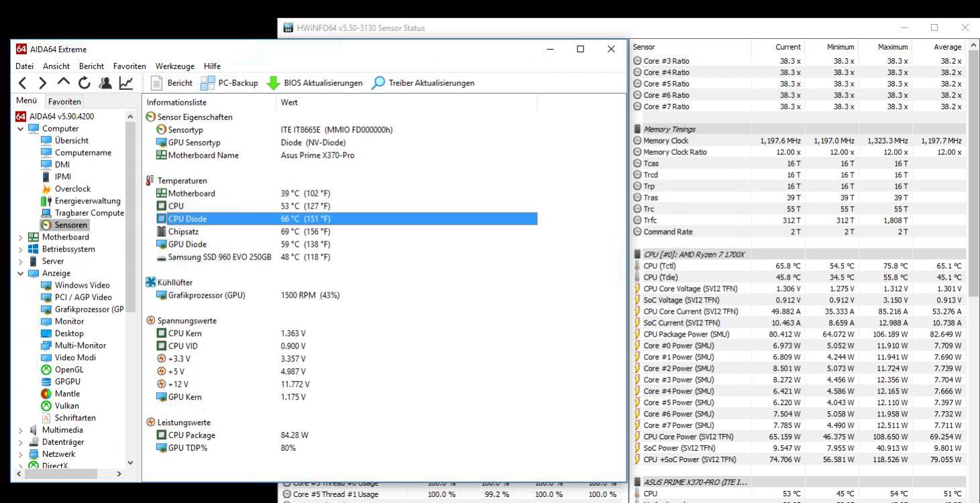The width and height of the screenshot is (980, 503).
Task: Select Mantle tree item
Action: coord(60,394)
